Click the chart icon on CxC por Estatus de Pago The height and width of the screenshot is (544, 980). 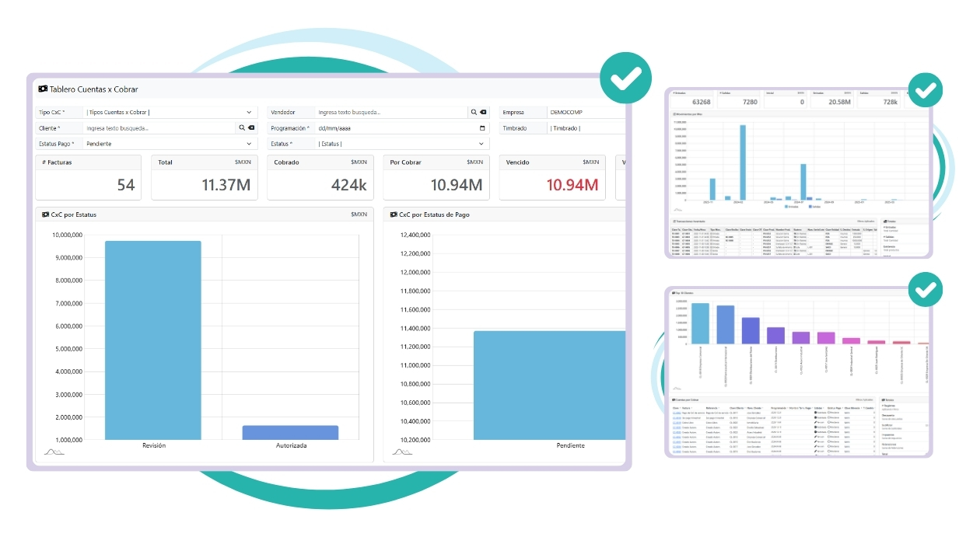click(x=395, y=214)
